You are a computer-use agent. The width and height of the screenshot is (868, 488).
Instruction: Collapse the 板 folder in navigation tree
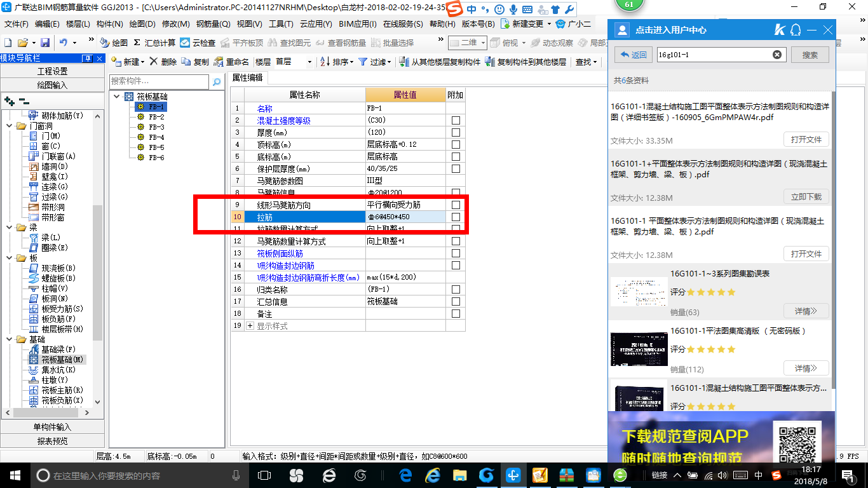[9, 258]
